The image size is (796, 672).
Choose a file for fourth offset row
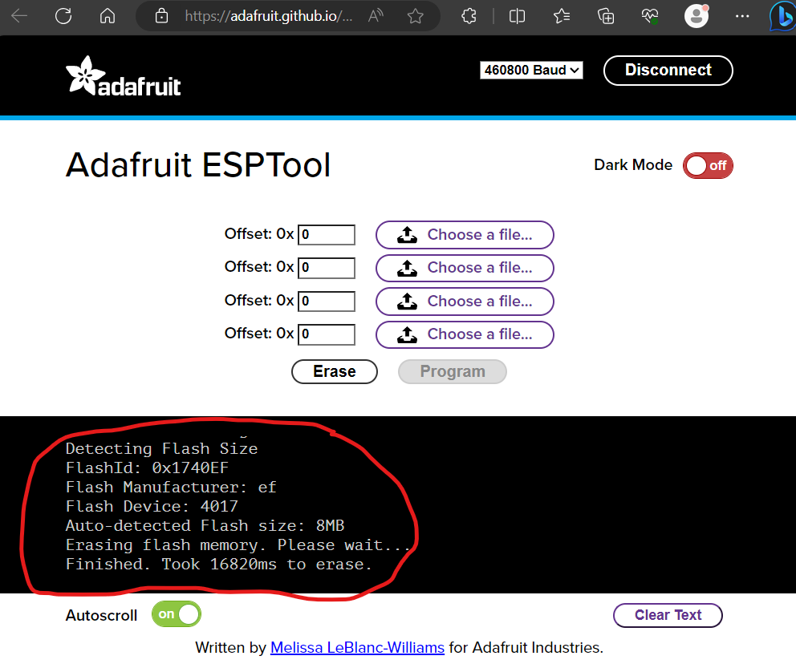click(x=465, y=334)
